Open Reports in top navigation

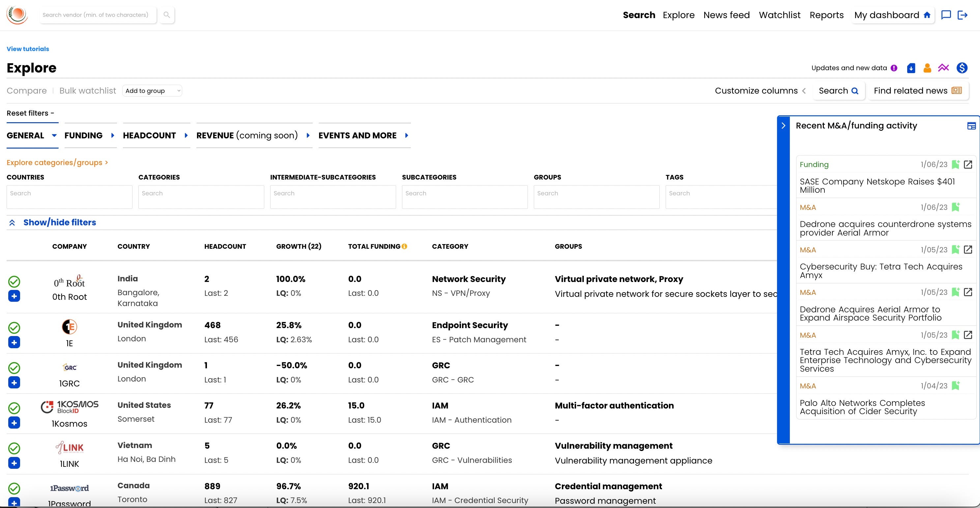pyautogui.click(x=826, y=15)
